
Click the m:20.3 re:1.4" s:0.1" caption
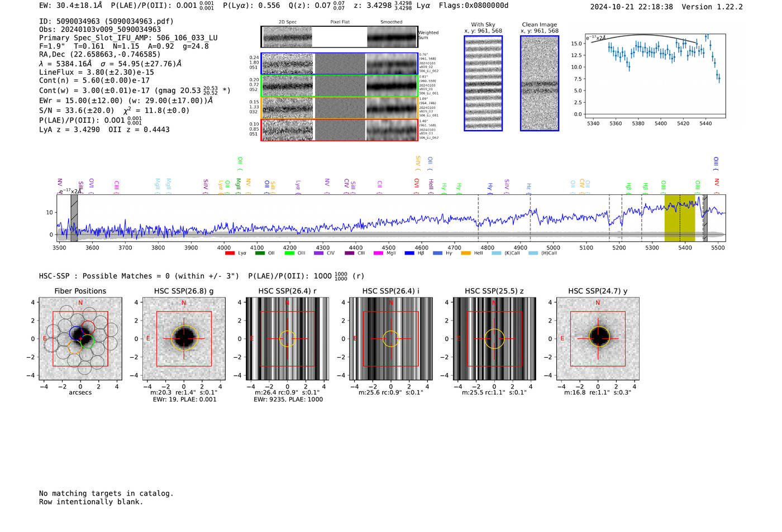184,392
